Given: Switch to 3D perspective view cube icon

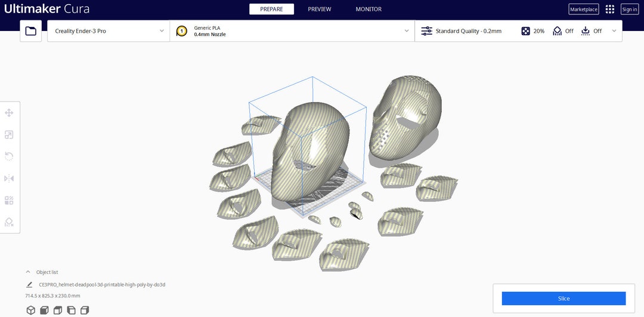Looking at the screenshot, I should coord(31,310).
